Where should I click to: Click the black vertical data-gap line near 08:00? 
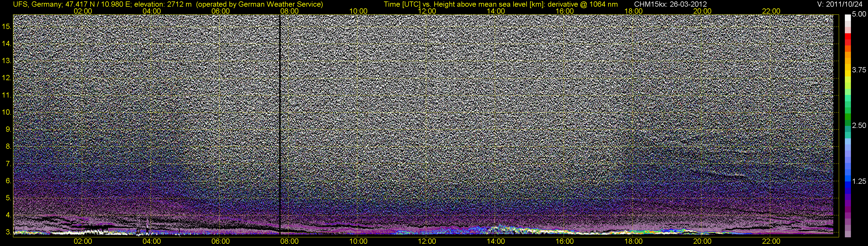pyautogui.click(x=280, y=125)
